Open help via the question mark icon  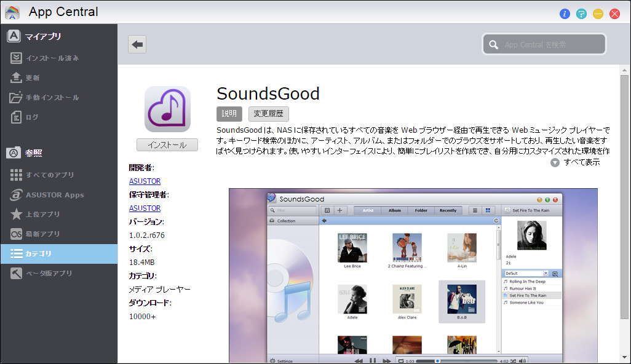tap(581, 14)
